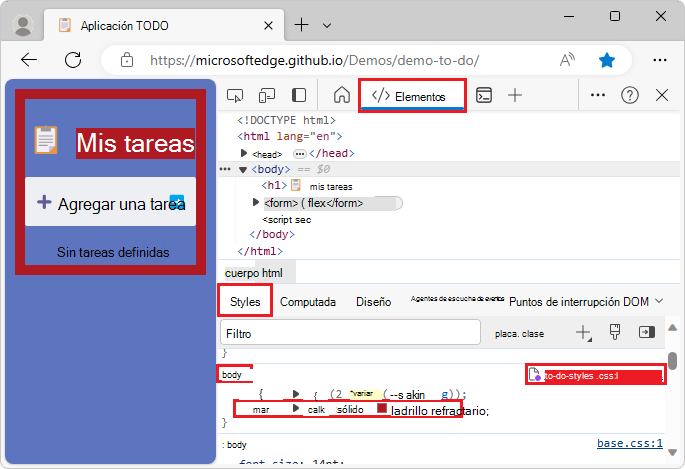Viewport: 685px width, 469px height.
Task: Click the body selector in styles
Action: pos(232,375)
